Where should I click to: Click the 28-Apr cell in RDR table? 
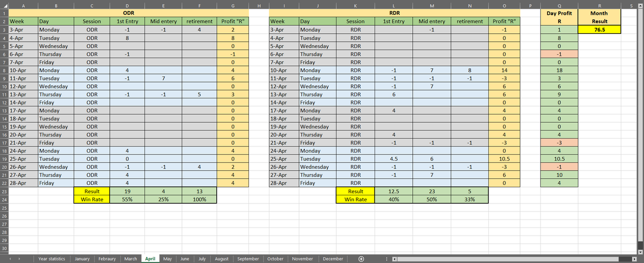click(x=284, y=183)
